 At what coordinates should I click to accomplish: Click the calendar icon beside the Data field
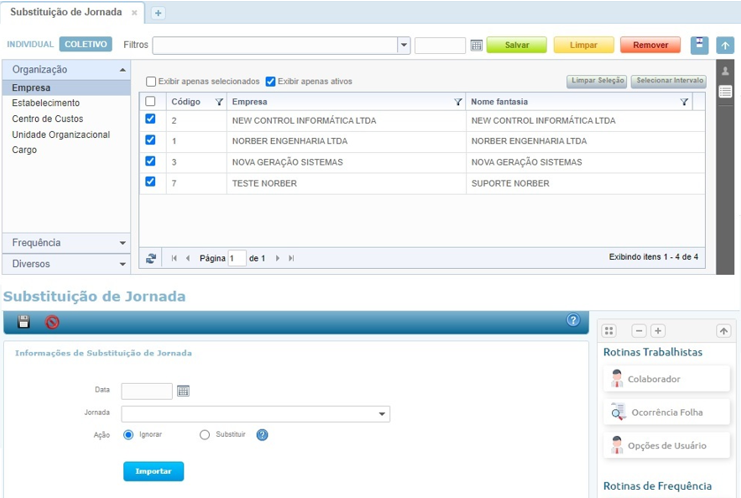(x=183, y=391)
